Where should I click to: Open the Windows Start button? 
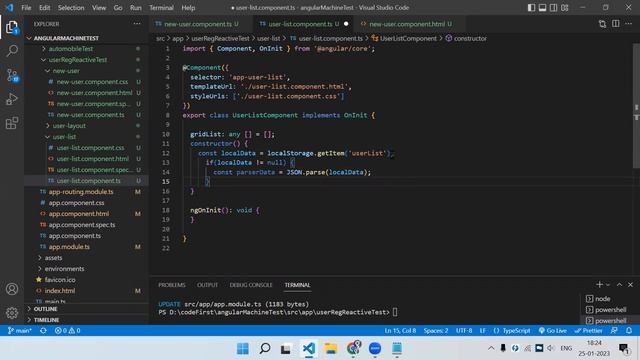click(242, 349)
